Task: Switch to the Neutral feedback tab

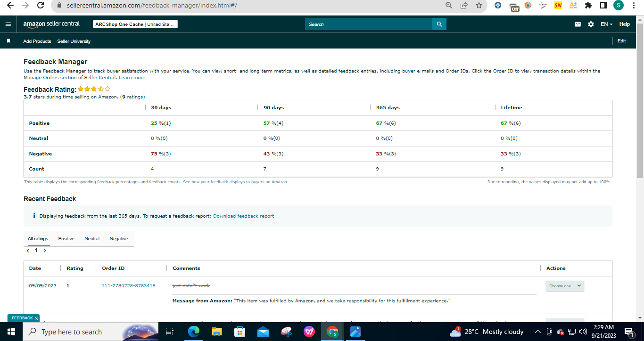Action: pyautogui.click(x=92, y=239)
